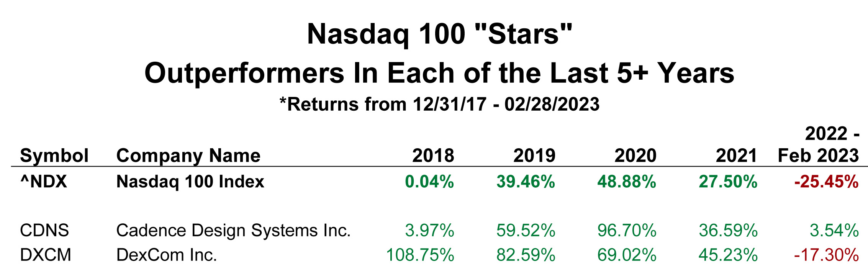The image size is (868, 280).
Task: Click DexCom's -17.30% return value
Action: 826,255
